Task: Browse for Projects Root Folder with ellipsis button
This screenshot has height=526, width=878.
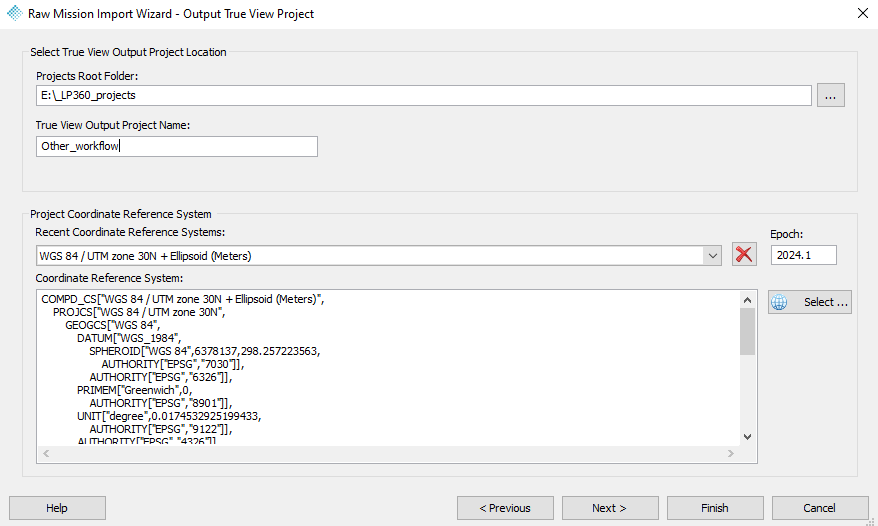Action: 830,95
